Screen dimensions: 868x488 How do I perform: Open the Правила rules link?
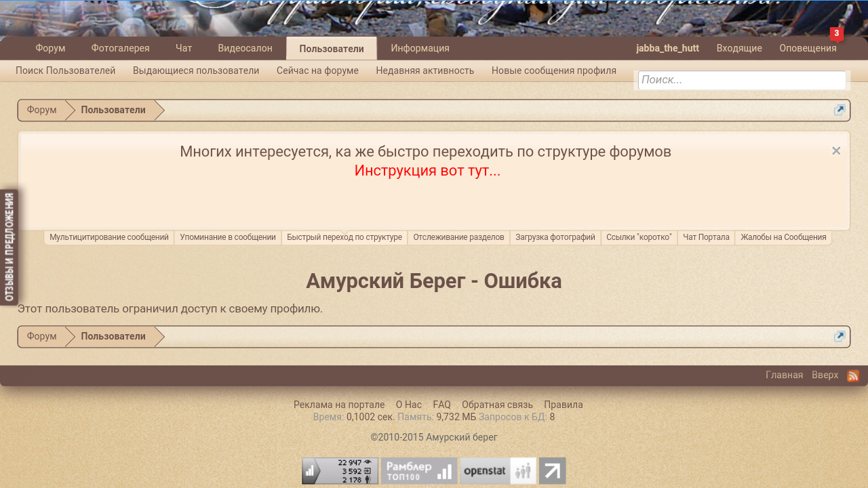(x=564, y=405)
